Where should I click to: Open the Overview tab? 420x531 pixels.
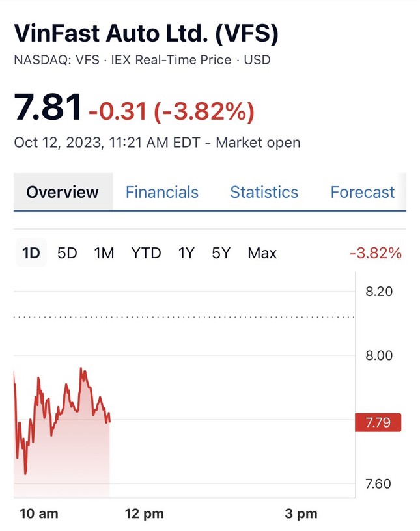point(63,192)
